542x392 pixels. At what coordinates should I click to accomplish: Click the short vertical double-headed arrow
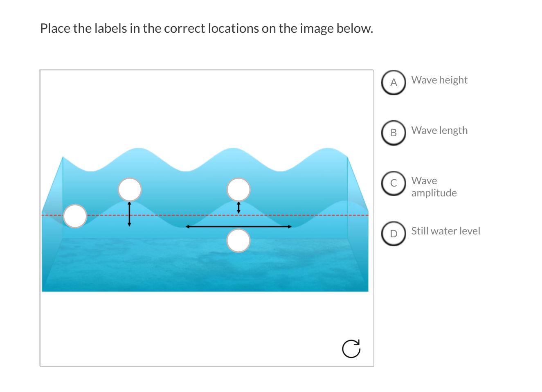click(238, 207)
